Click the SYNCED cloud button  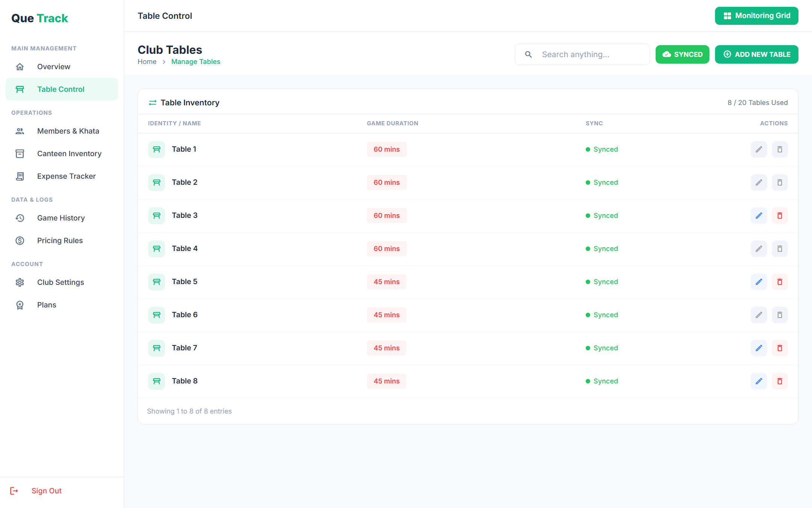coord(682,55)
